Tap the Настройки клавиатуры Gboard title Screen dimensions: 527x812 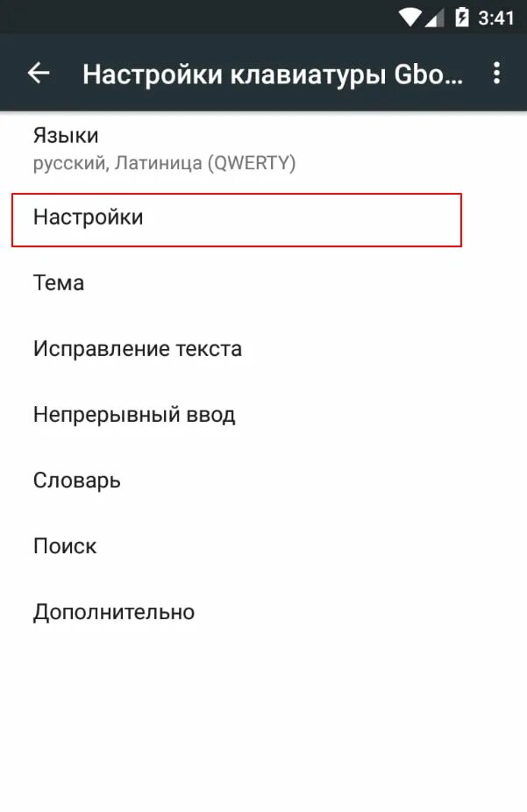[x=273, y=74]
